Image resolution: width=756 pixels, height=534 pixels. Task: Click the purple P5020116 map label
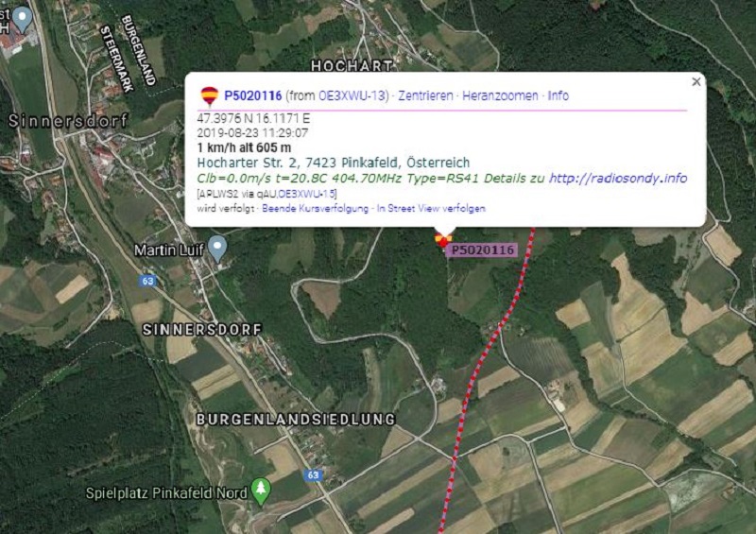pyautogui.click(x=481, y=250)
